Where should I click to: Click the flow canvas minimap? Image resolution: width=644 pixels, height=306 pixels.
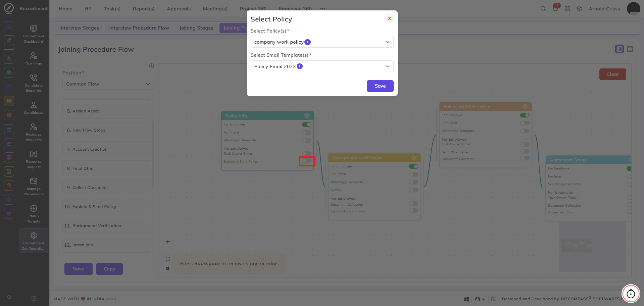592,247
